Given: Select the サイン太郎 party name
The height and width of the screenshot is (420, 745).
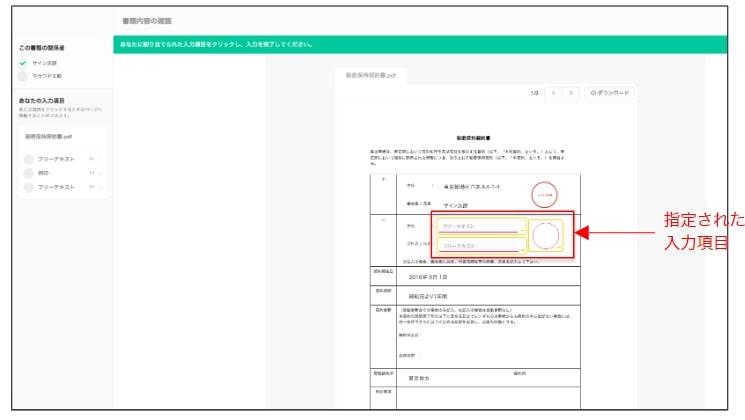Looking at the screenshot, I should (x=44, y=63).
